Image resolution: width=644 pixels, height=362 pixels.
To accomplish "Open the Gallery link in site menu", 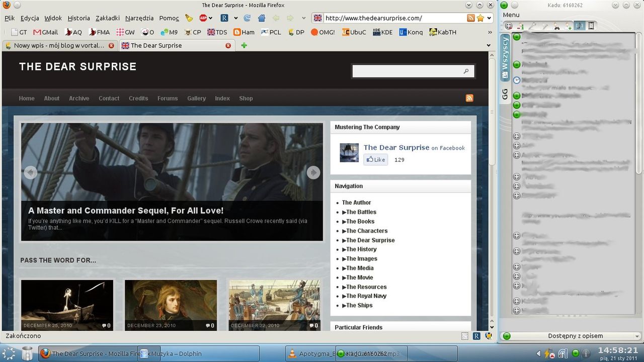I will click(x=196, y=99).
